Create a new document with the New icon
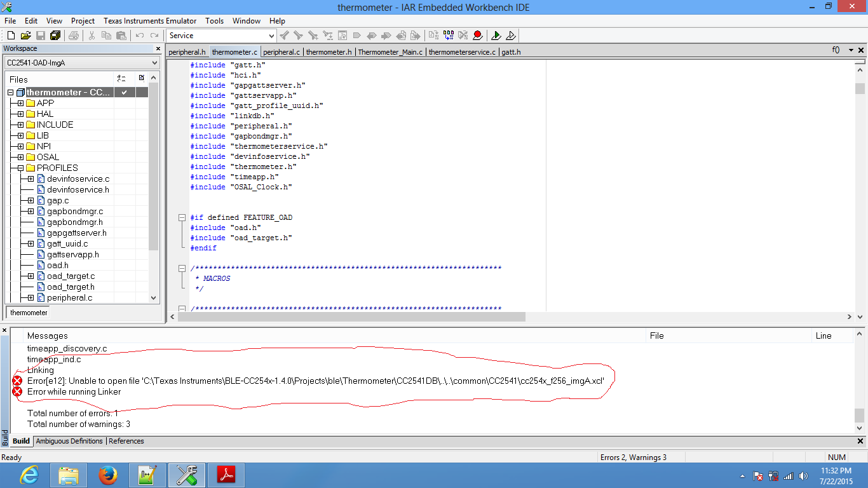Viewport: 868px width, 488px height. pos(11,36)
